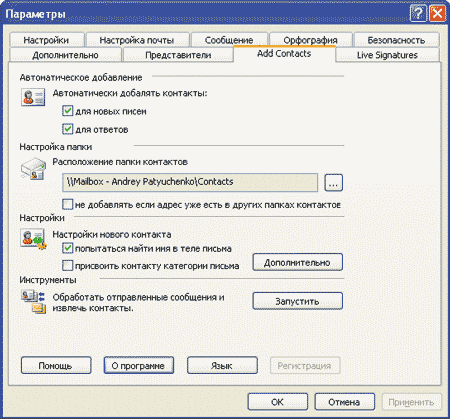The height and width of the screenshot is (419, 450).
Task: Click the Применить button
Action: click(x=412, y=402)
